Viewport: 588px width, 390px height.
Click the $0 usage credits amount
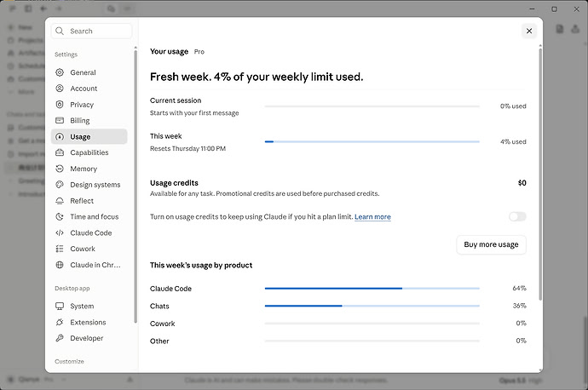pos(522,183)
